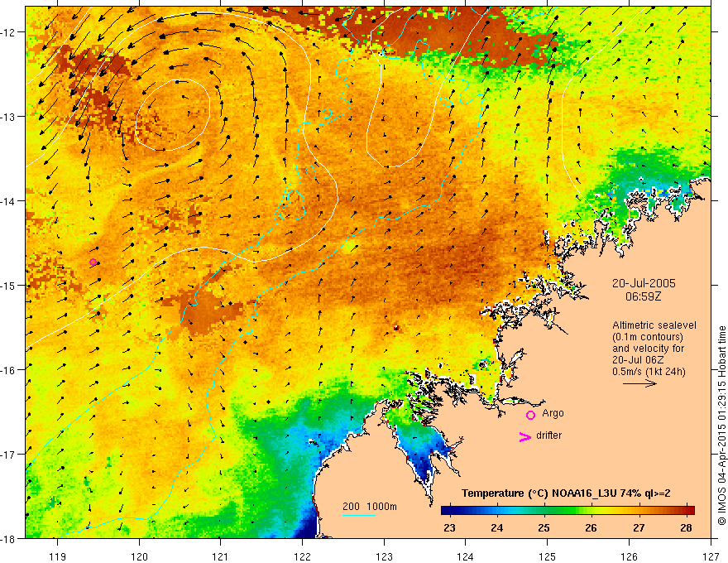Click the IMOS copyright timestamp text

pyautogui.click(x=721, y=425)
